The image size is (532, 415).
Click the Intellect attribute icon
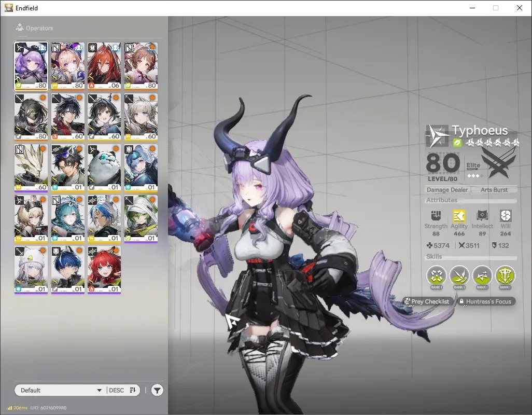(482, 215)
